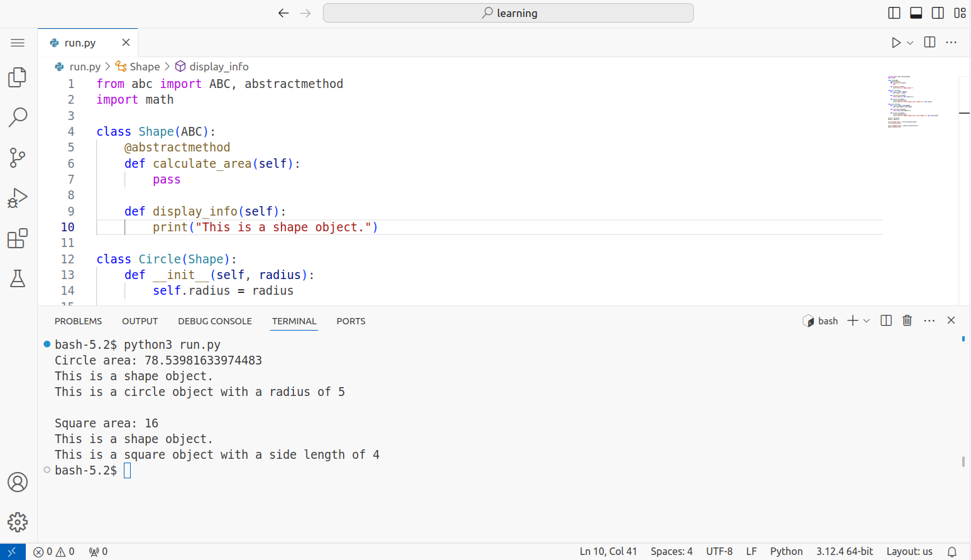Open the Explorer view in activity bar
The width and height of the screenshot is (971, 560).
tap(18, 77)
